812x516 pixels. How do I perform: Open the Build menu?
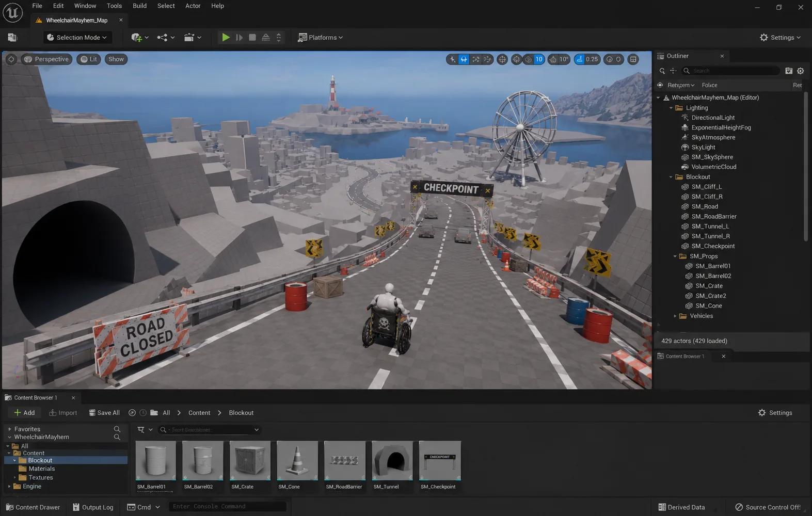[139, 6]
